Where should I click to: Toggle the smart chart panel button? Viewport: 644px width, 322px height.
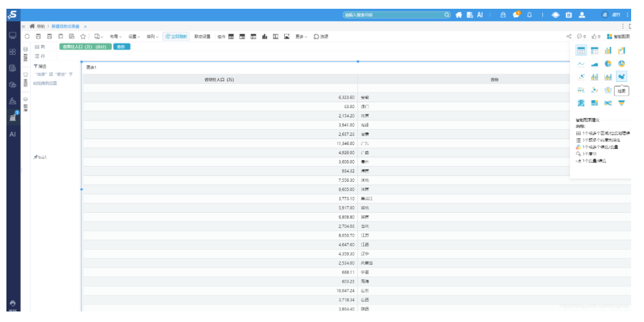coord(618,36)
